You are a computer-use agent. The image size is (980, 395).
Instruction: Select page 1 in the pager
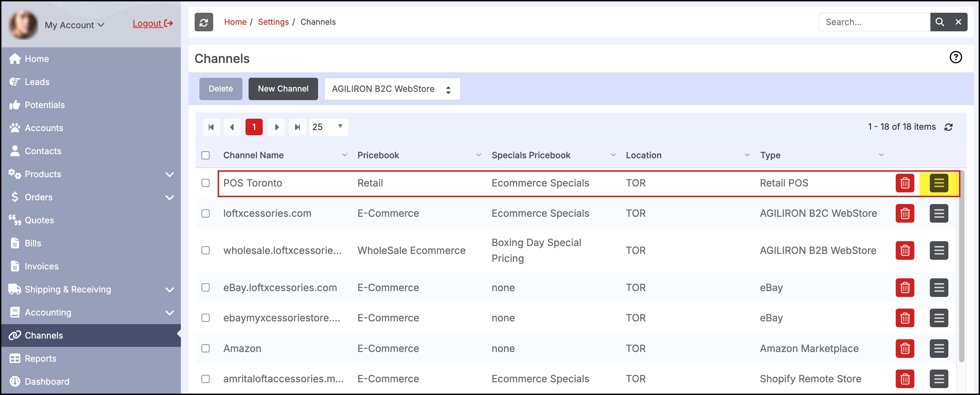click(254, 127)
